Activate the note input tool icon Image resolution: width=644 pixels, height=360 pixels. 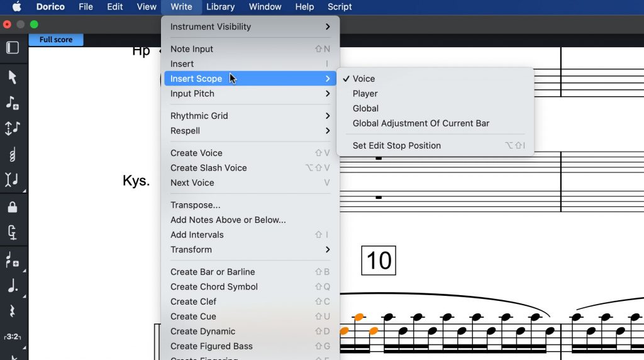(13, 103)
